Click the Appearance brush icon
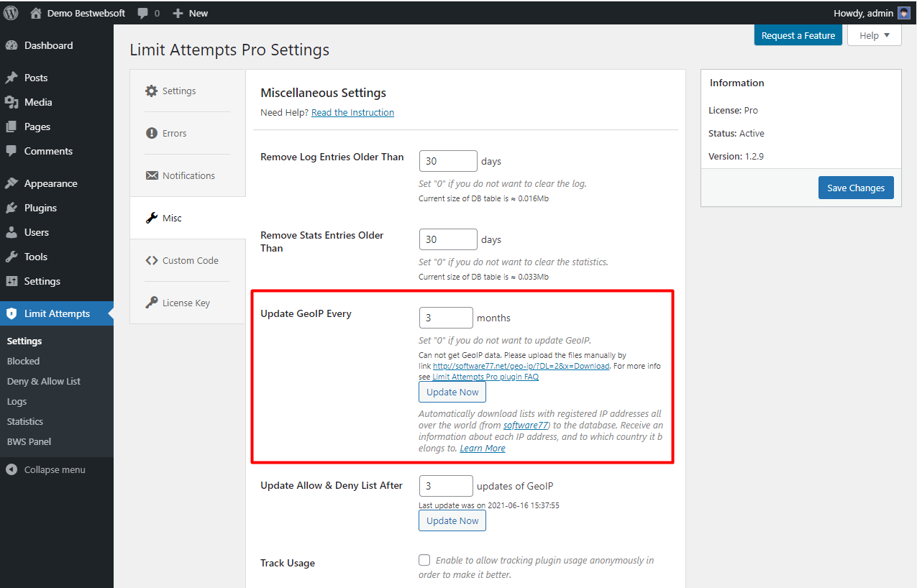Image resolution: width=917 pixels, height=588 pixels. tap(12, 183)
